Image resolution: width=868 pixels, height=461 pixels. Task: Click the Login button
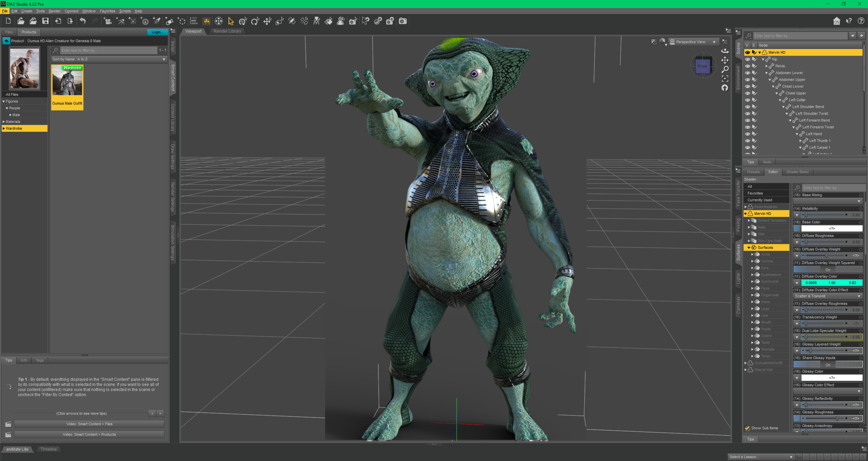pos(157,32)
